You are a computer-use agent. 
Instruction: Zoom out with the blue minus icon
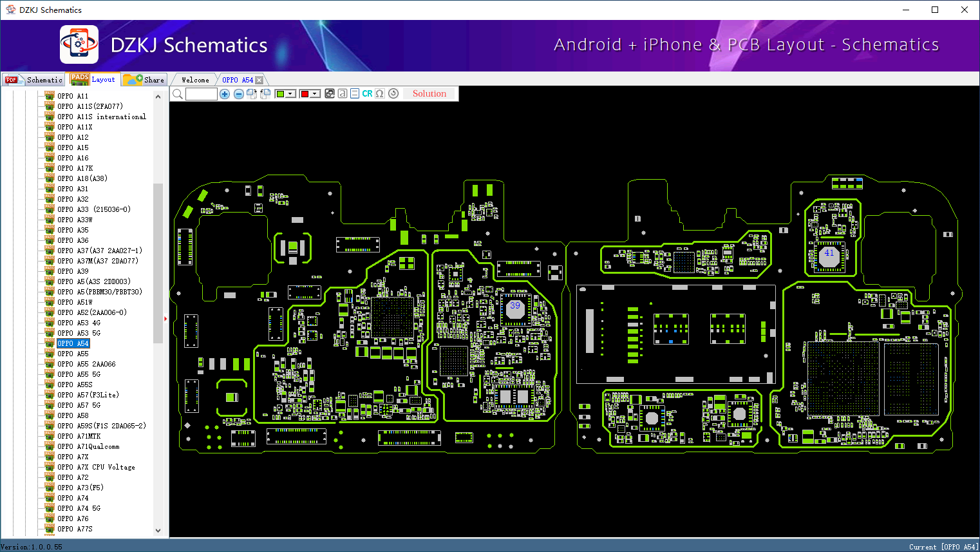pos(239,94)
